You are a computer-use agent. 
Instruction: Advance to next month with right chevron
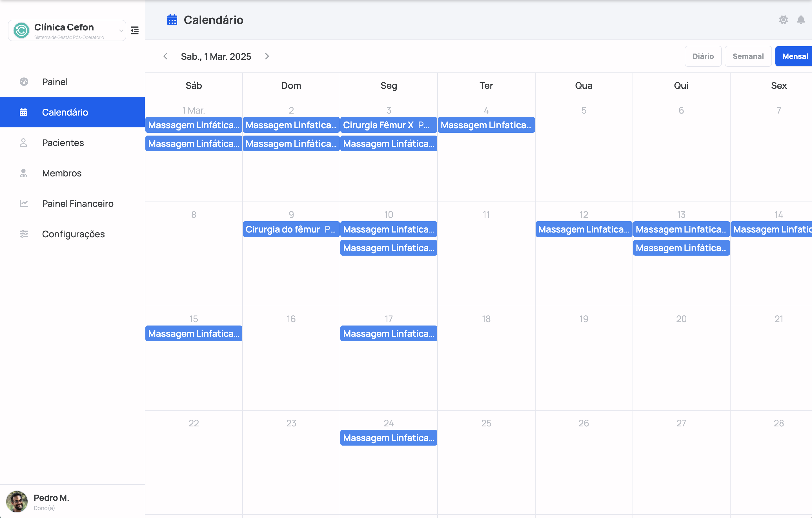(x=267, y=56)
